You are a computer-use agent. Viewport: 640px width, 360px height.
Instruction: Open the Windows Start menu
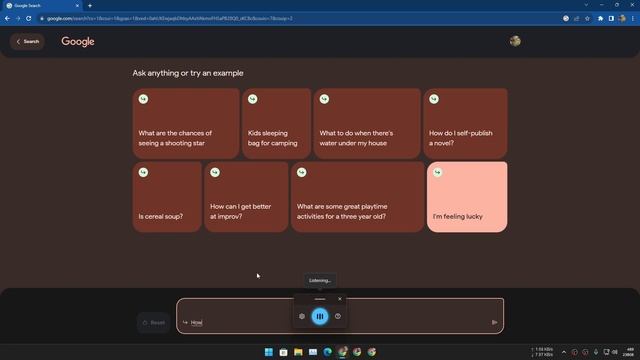pyautogui.click(x=269, y=352)
